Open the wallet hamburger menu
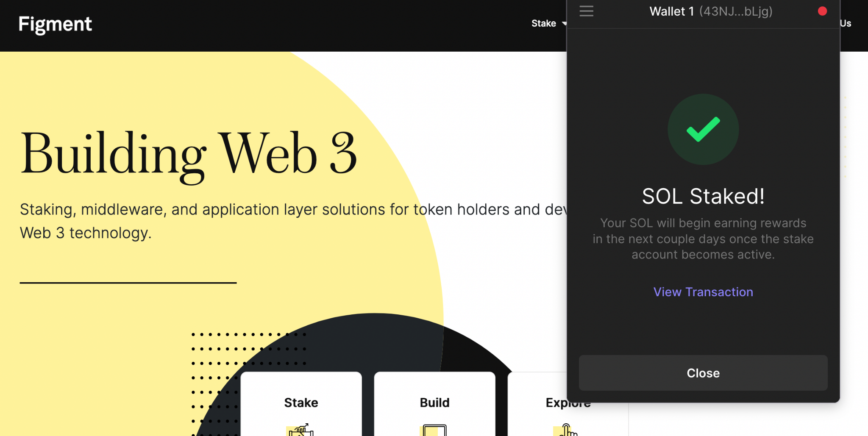 click(x=586, y=11)
